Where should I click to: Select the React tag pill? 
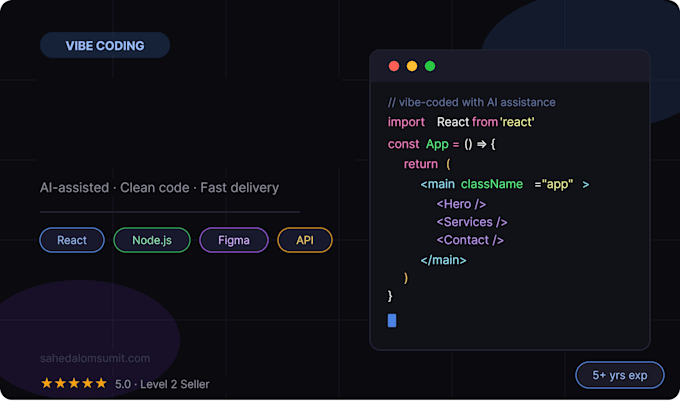point(72,240)
